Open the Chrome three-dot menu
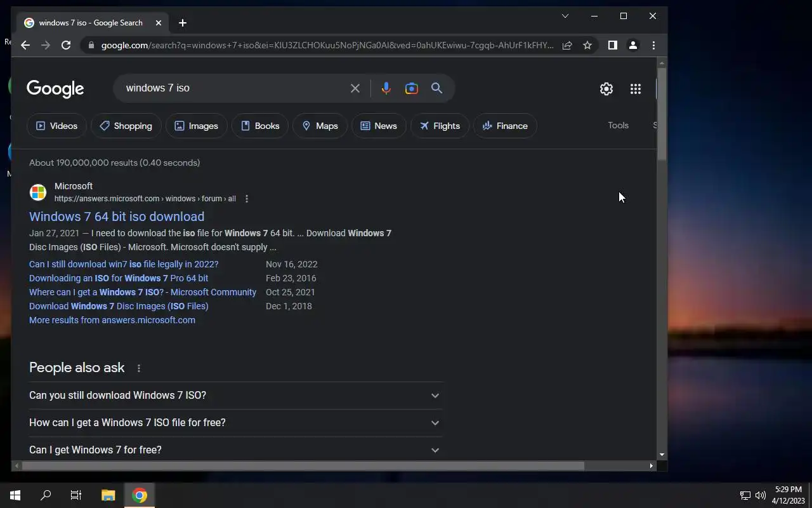 pyautogui.click(x=653, y=45)
